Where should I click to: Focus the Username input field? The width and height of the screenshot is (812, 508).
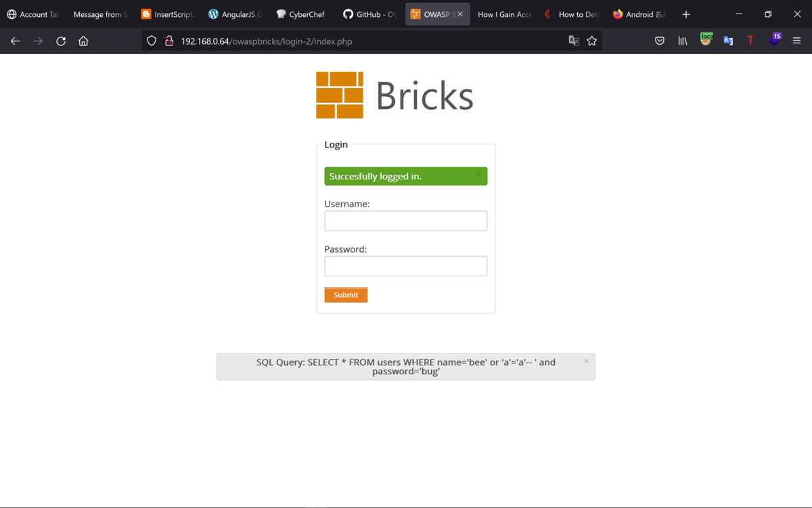click(406, 221)
